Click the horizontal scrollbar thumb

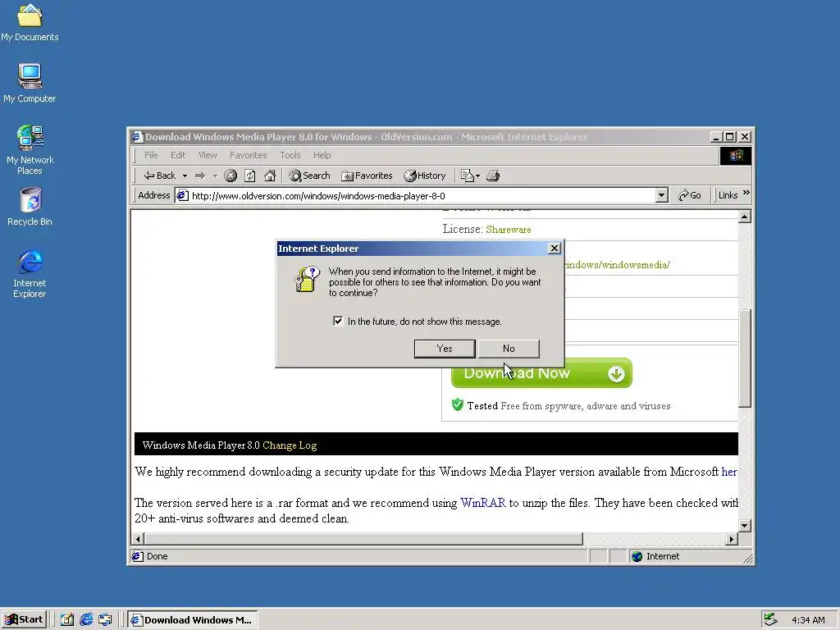point(363,539)
